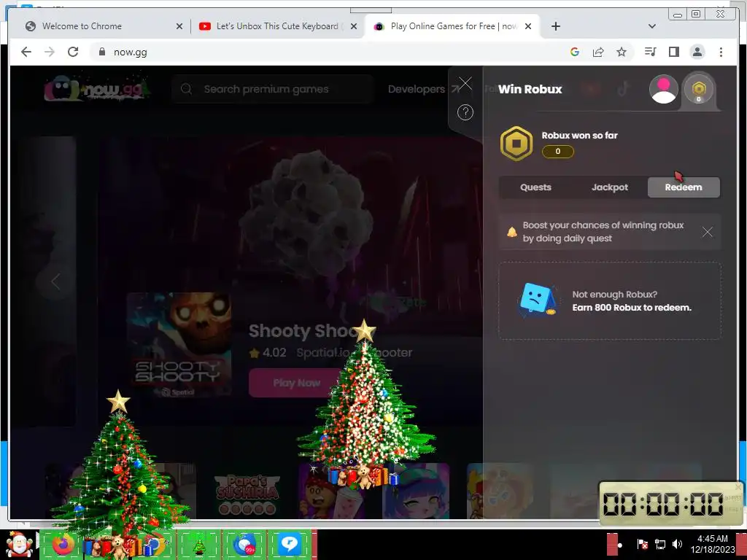This screenshot has height=560, width=747.
Task: Open Chrome's three-dot menu
Action: [x=721, y=52]
